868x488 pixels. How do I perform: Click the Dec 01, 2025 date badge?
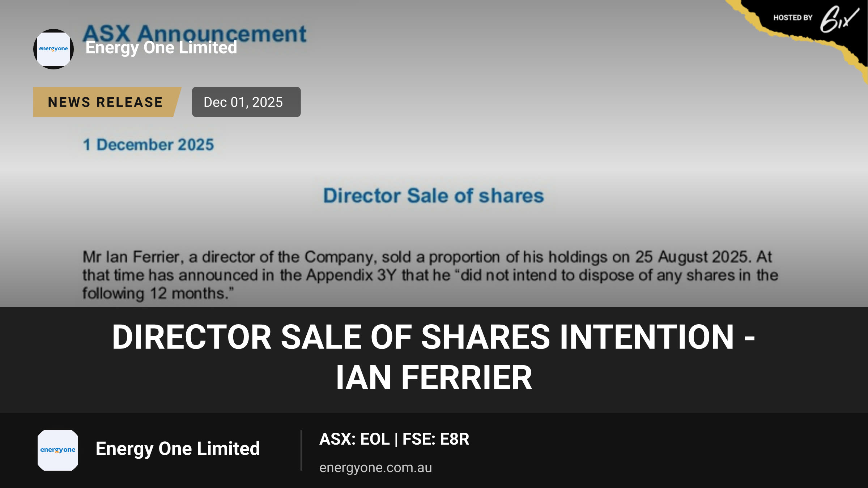tap(246, 102)
